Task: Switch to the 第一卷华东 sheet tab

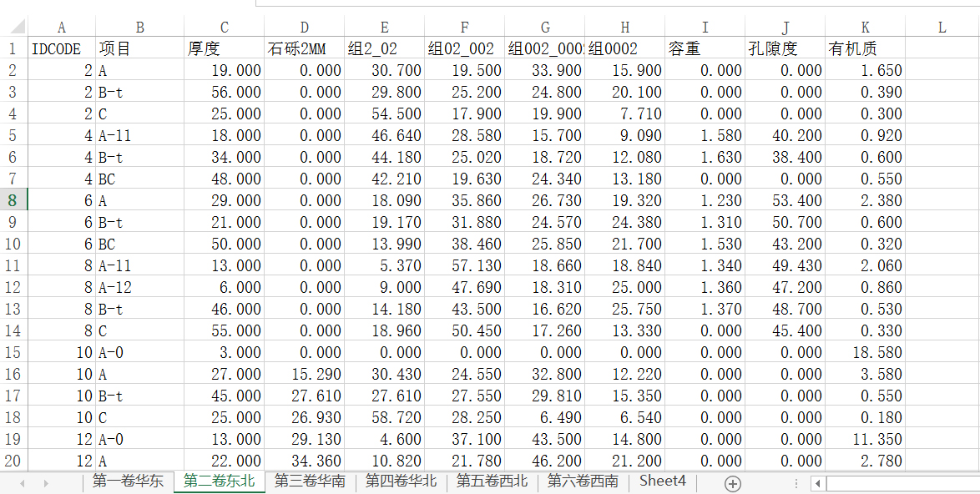Action: pos(127,481)
